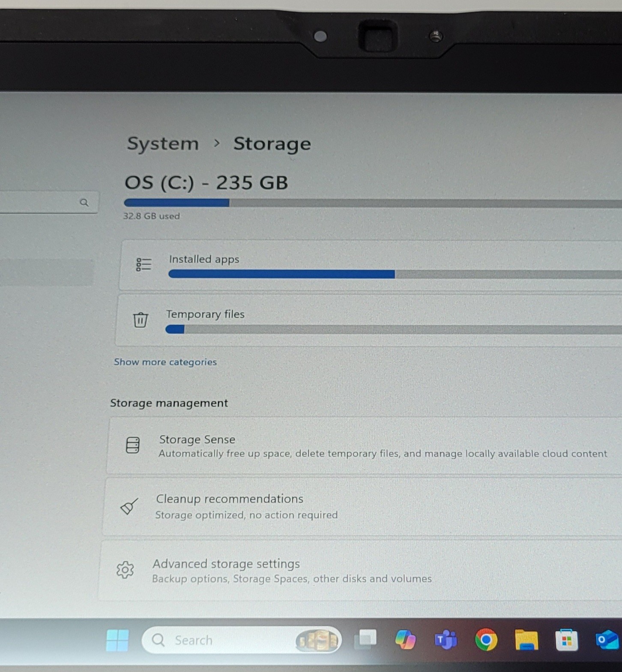Click the OS (C:) - 235 GB heading
The width and height of the screenshot is (622, 672).
(x=206, y=183)
